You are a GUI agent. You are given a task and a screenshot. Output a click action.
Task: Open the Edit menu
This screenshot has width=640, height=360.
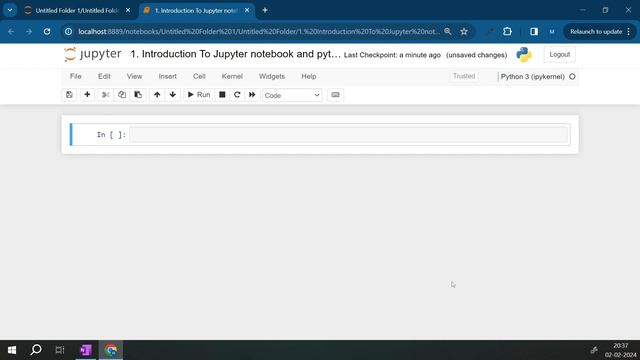pyautogui.click(x=104, y=76)
